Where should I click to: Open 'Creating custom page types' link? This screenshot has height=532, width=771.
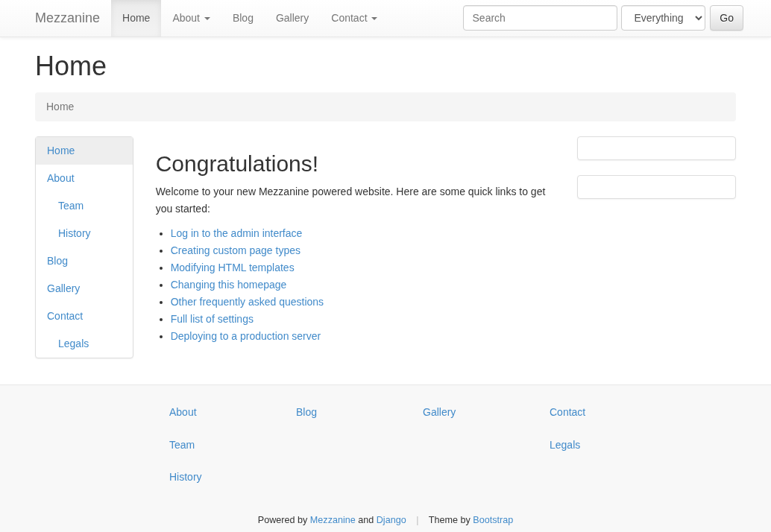pos(235,250)
